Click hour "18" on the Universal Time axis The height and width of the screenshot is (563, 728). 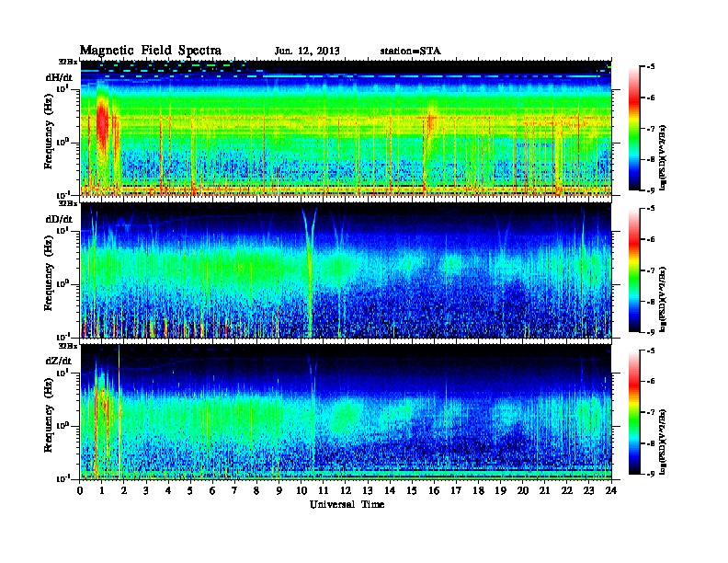tap(478, 490)
